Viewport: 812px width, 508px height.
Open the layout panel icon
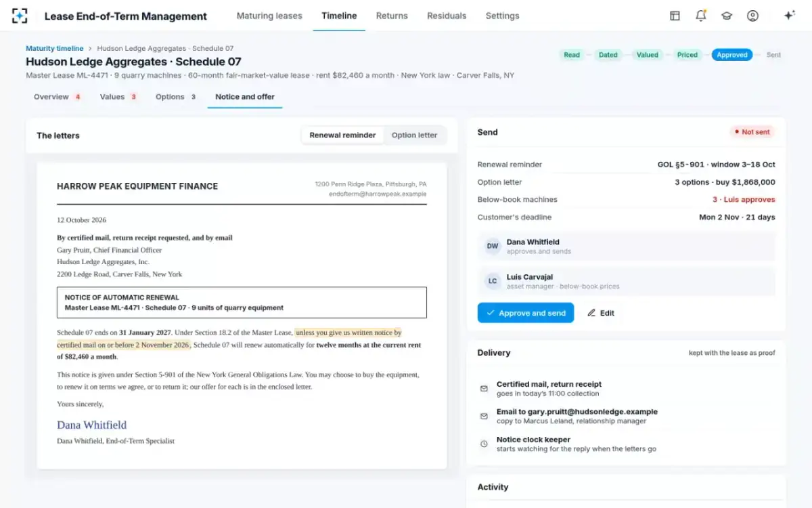(x=675, y=16)
